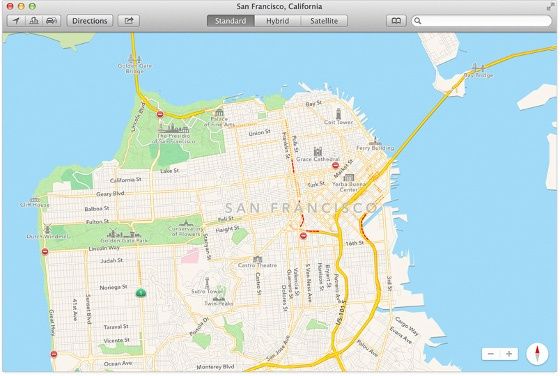Click inside the search field
Image resolution: width=560 pixels, height=376 pixels.
click(481, 21)
